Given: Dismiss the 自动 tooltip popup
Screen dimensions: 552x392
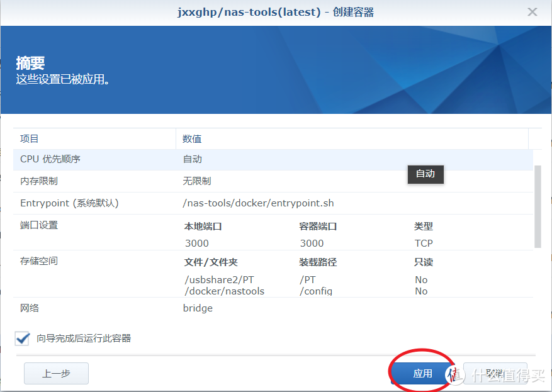Looking at the screenshot, I should (x=425, y=174).
